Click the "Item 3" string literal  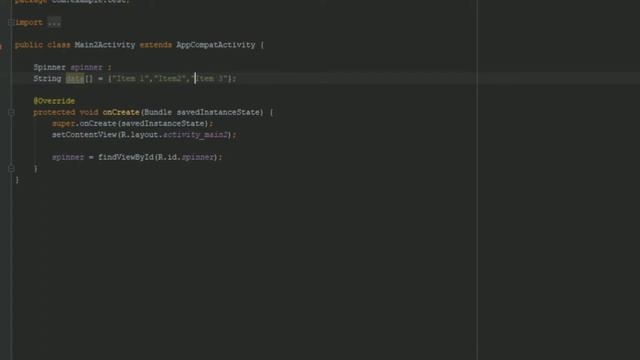(209, 78)
